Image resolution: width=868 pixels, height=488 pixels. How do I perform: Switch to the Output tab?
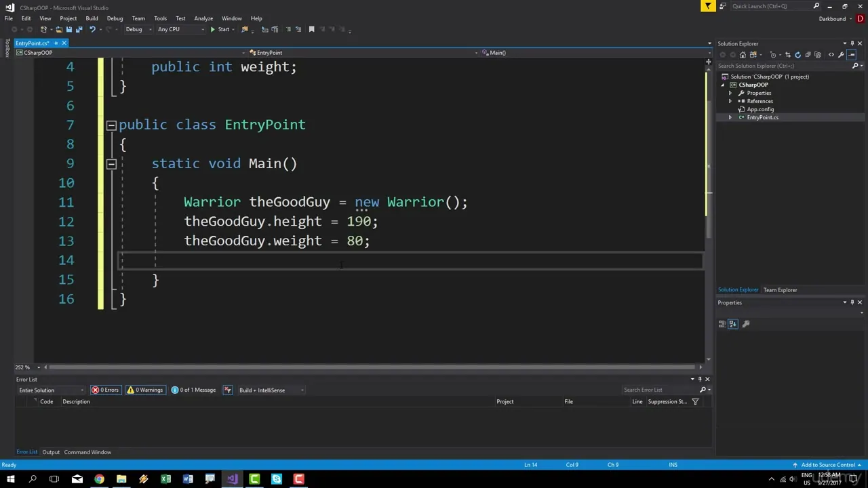coord(51,452)
